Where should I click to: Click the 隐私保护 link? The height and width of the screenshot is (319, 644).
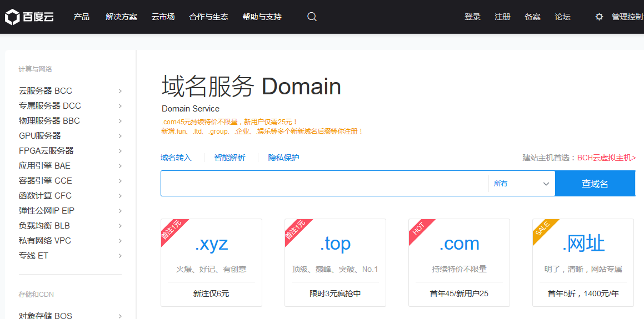284,158
